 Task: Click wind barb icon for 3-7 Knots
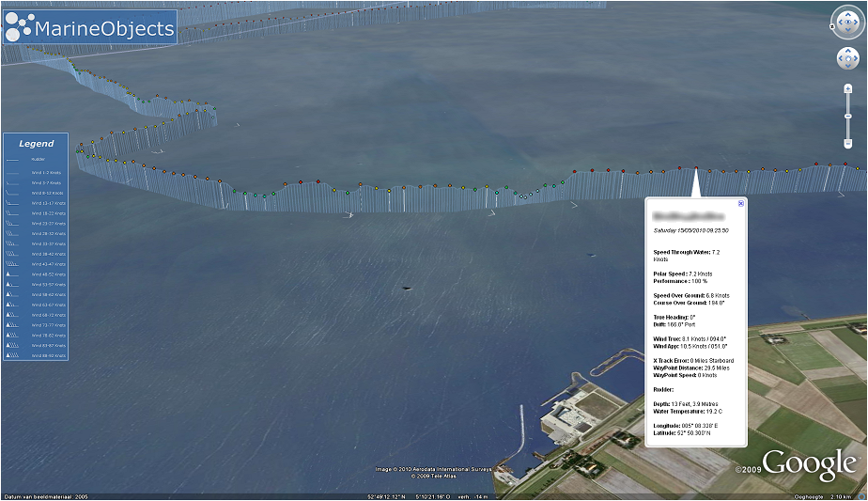(11, 182)
